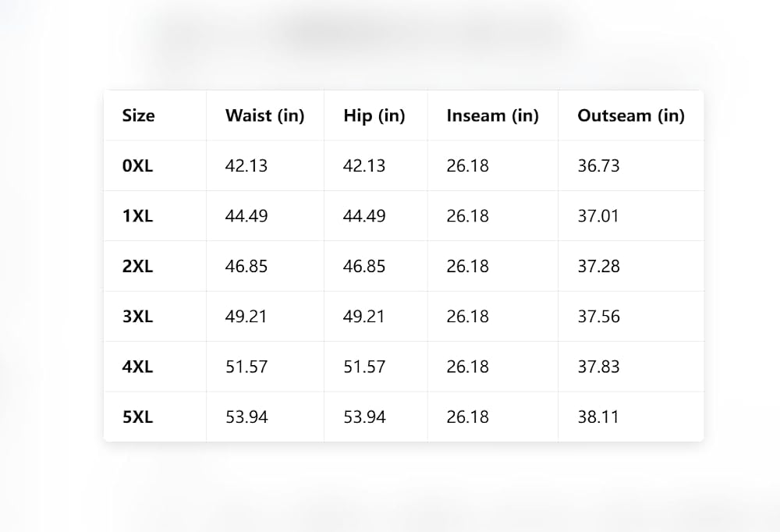Click the Outseam (in) column header
The width and height of the screenshot is (780, 532).
pos(631,115)
